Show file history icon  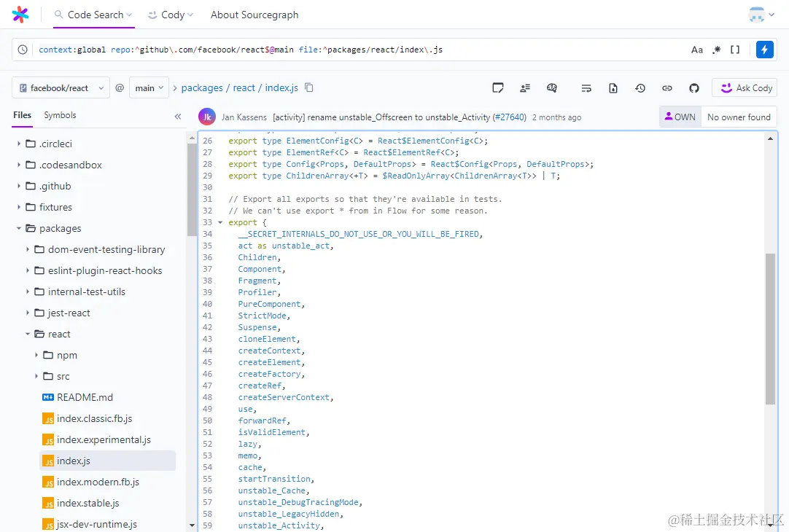point(640,88)
